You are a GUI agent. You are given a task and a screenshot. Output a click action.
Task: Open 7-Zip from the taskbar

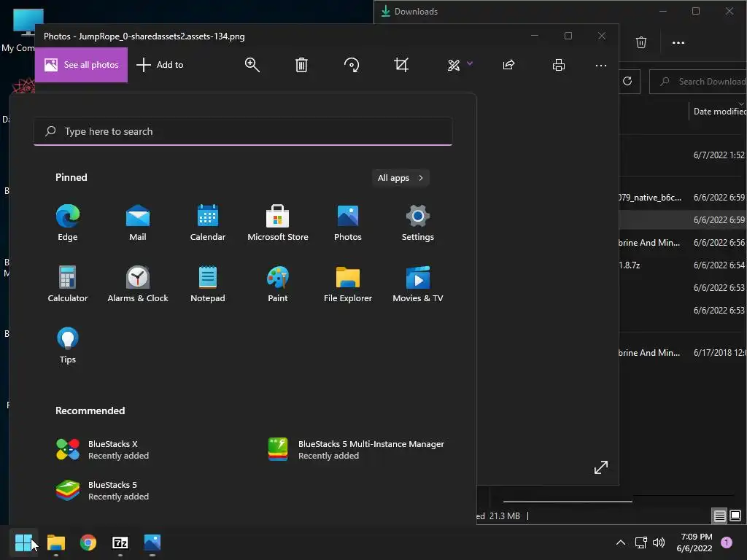click(120, 542)
